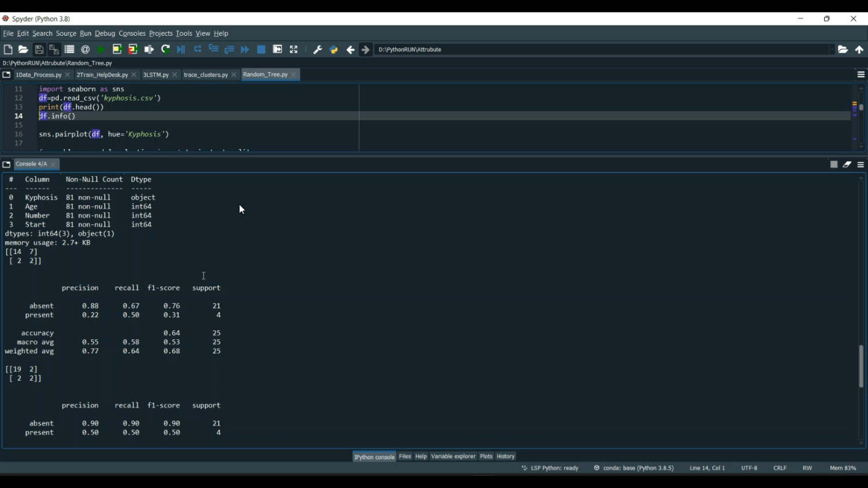Open the Preferences wrench icon
Image resolution: width=868 pixels, height=488 pixels.
click(317, 50)
